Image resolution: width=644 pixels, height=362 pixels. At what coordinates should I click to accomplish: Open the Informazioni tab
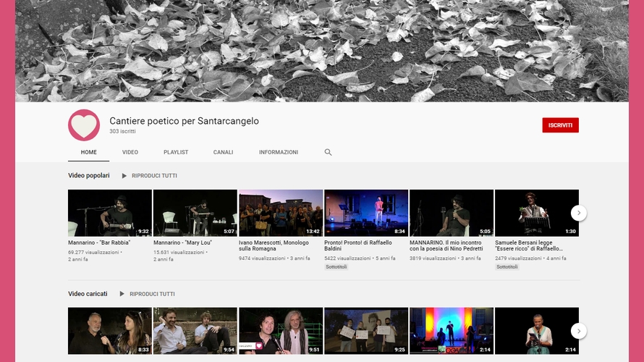[279, 153]
